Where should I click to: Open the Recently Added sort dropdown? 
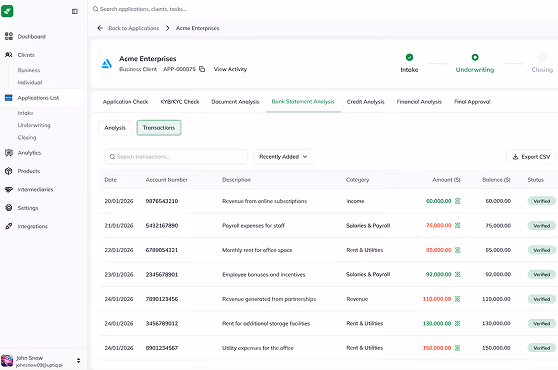pyautogui.click(x=283, y=157)
